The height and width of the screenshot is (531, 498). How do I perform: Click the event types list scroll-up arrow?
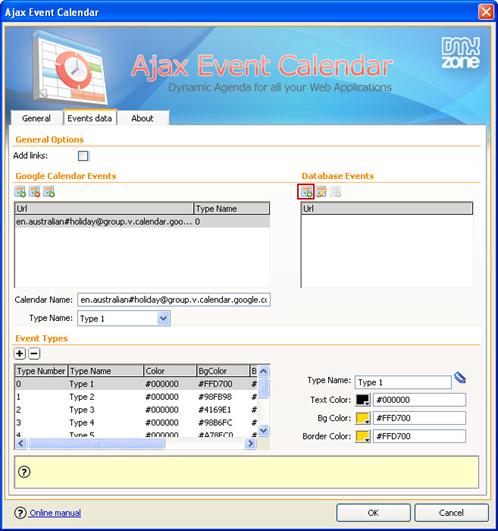click(263, 371)
